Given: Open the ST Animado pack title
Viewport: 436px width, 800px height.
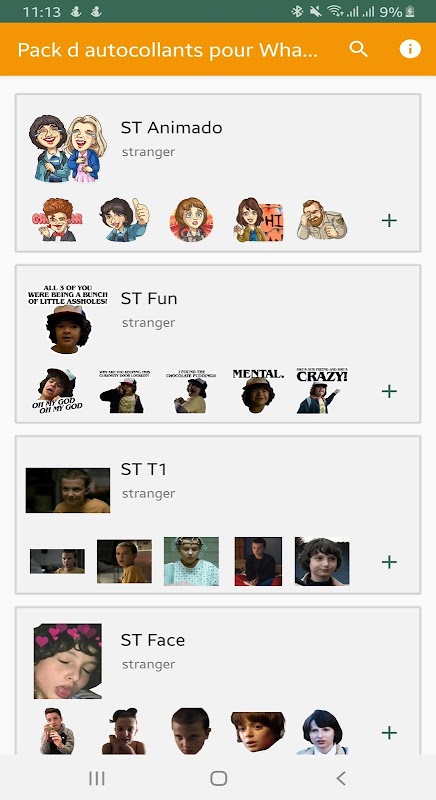Looking at the screenshot, I should click(x=171, y=128).
